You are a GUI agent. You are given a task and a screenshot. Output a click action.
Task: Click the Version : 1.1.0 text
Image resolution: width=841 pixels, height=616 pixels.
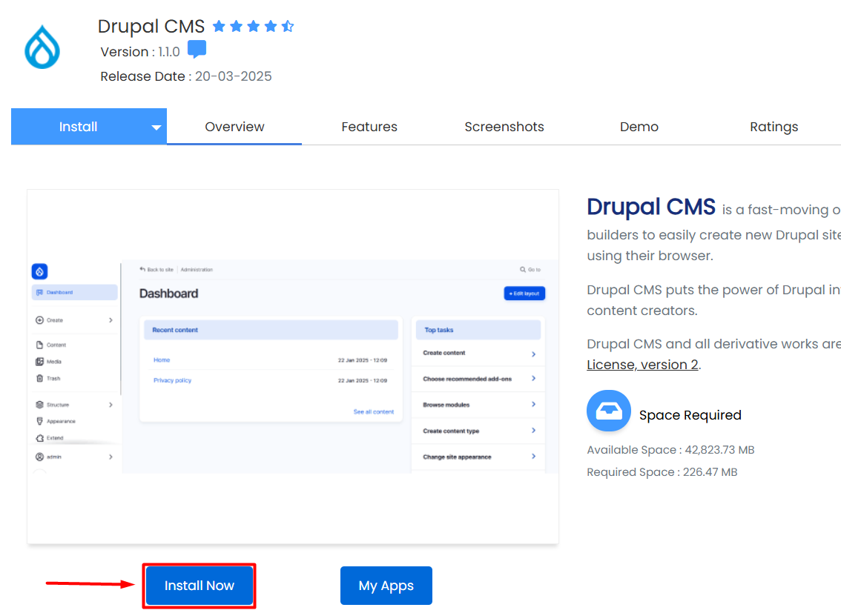pos(140,52)
